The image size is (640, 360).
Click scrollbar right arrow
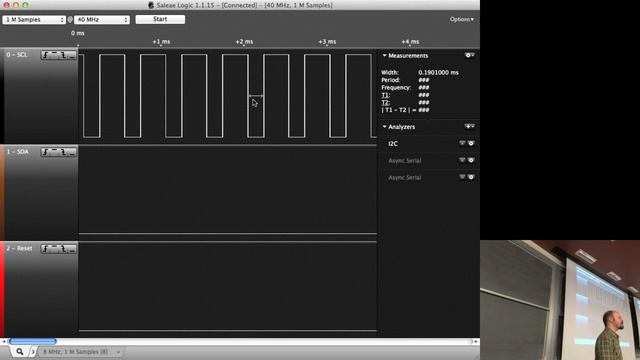476,341
